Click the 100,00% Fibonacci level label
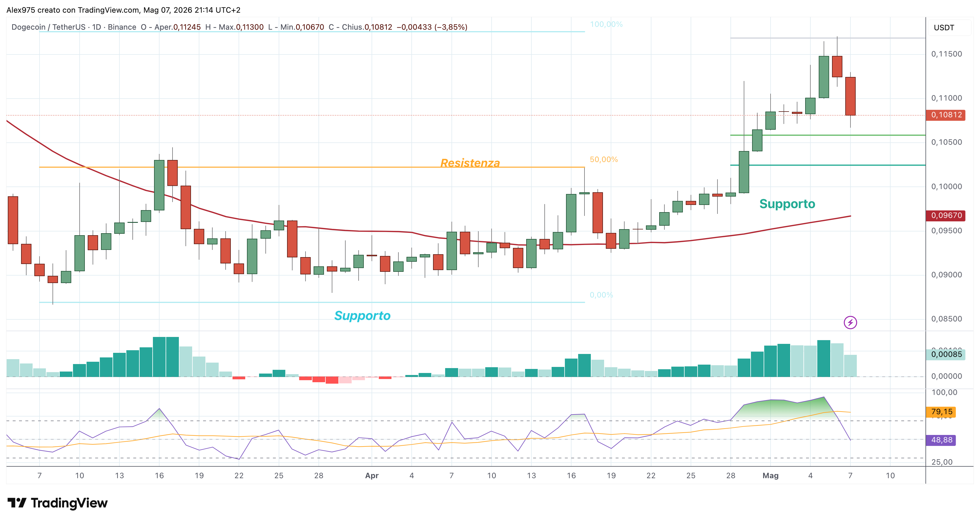980x522 pixels. 606,24
